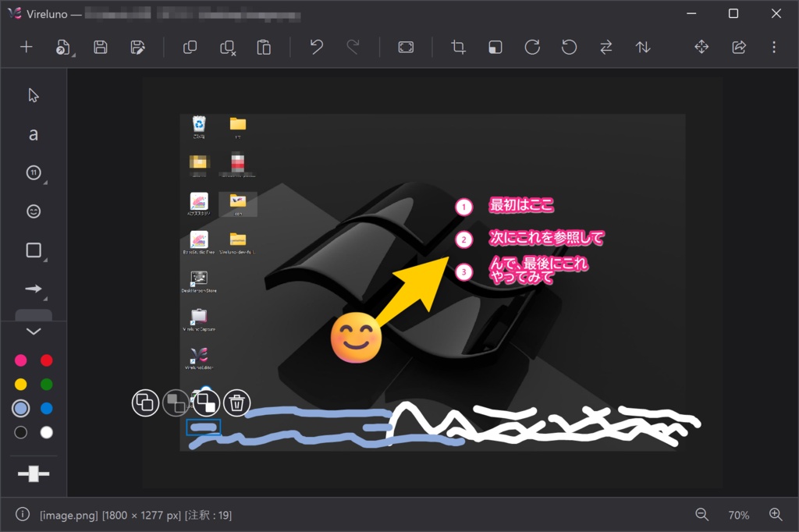Duplicate the selected annotation via floating button
This screenshot has width=799, height=532.
145,403
